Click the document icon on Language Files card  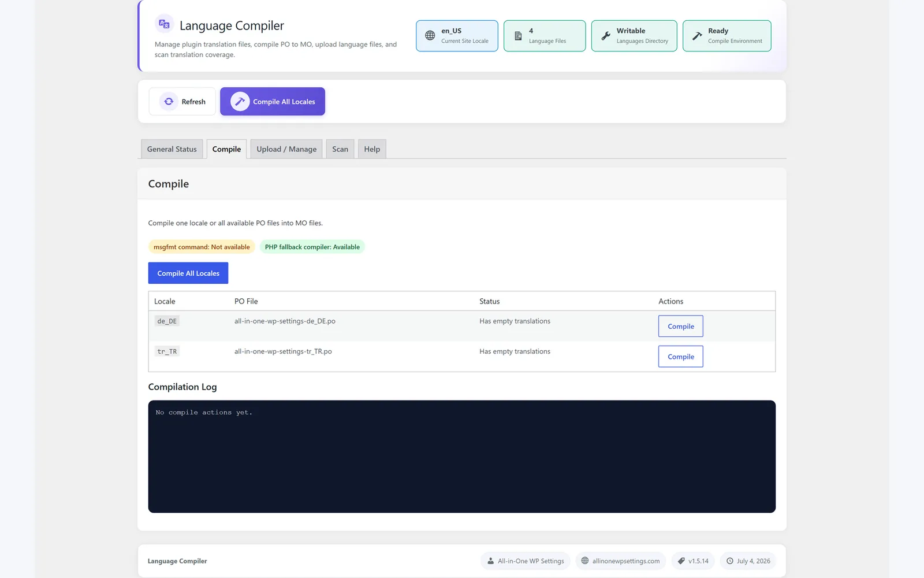pos(518,36)
